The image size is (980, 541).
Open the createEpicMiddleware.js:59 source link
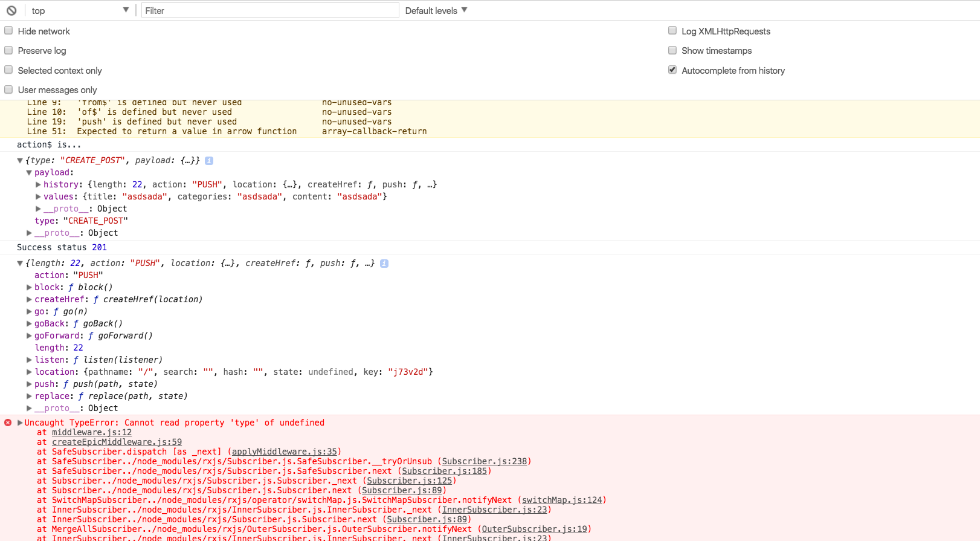117,442
